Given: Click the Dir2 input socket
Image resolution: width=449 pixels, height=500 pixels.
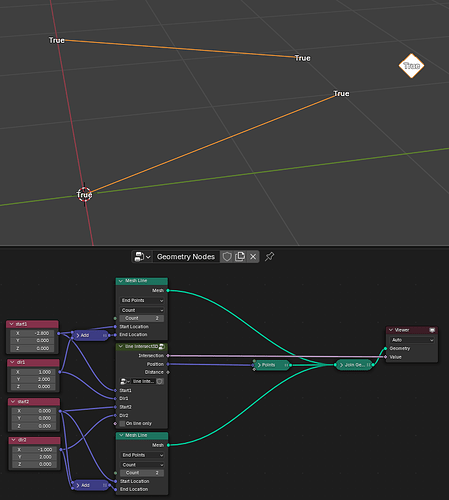Looking at the screenshot, I should [x=115, y=415].
